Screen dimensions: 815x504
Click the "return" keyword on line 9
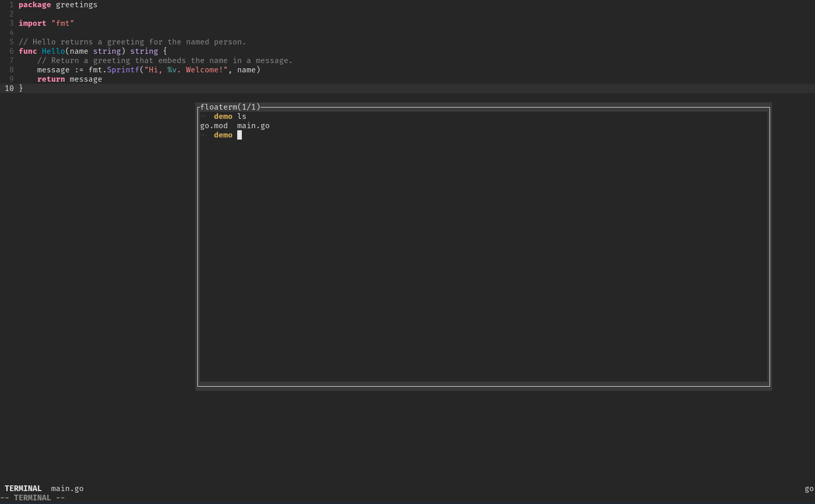click(x=51, y=79)
